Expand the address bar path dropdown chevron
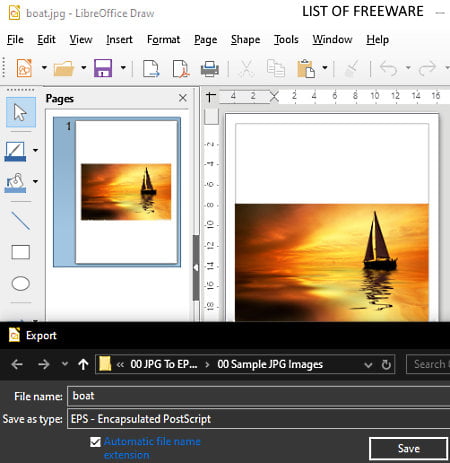The image size is (450, 463). point(368,365)
